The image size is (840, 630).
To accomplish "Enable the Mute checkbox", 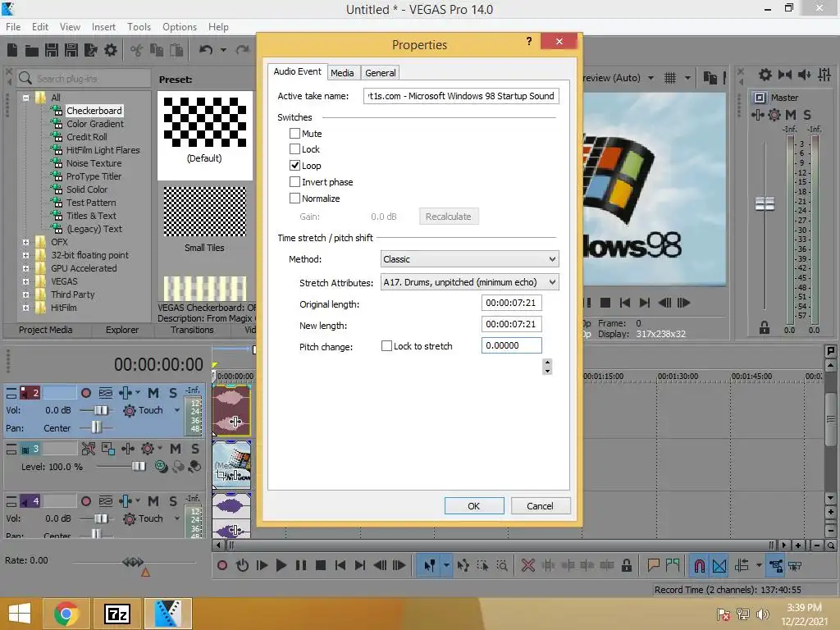I will pos(294,134).
